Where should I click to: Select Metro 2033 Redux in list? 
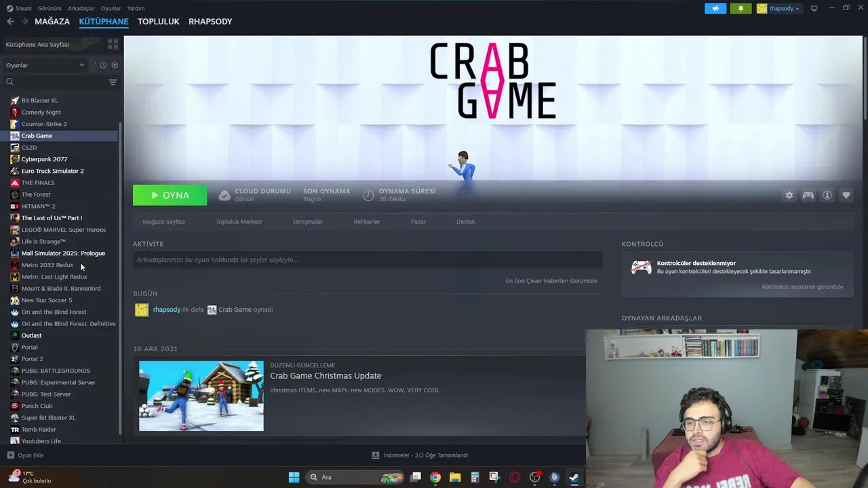pos(47,265)
